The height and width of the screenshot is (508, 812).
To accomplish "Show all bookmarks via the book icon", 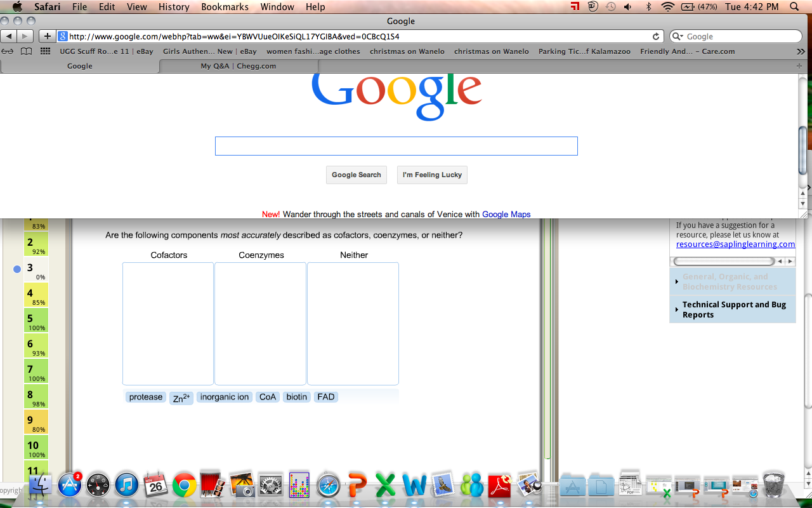I will [x=26, y=51].
